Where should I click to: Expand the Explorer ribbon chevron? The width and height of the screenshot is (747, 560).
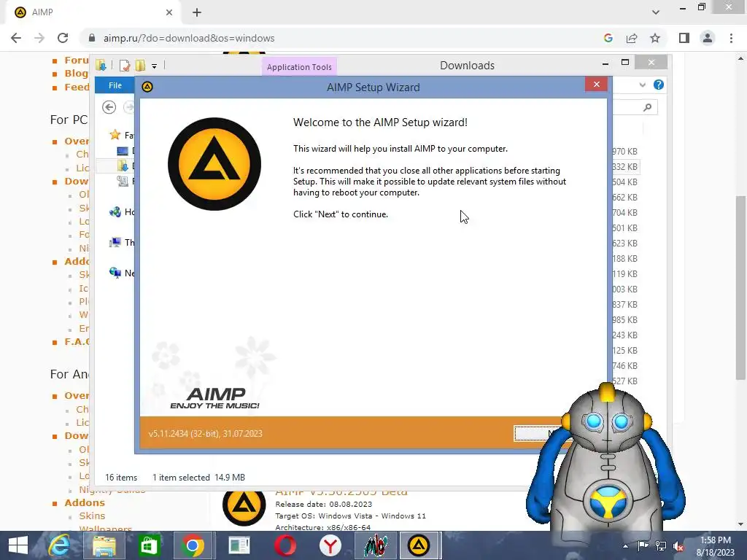(x=642, y=85)
